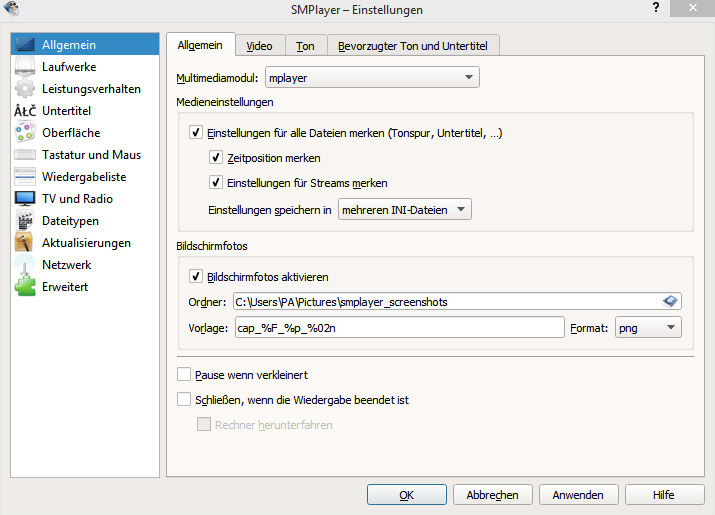Enable Pause wenn verkleinert
The height and width of the screenshot is (515, 715).
coord(184,374)
